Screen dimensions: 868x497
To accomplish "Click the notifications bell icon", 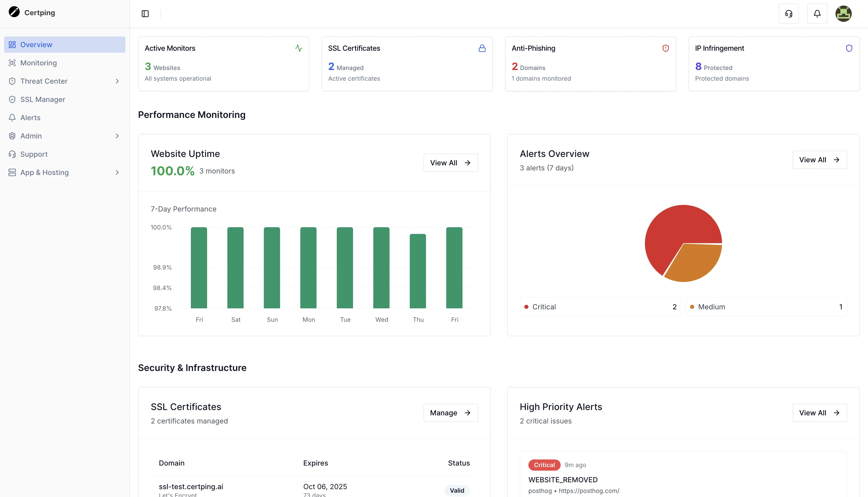I will click(x=817, y=14).
